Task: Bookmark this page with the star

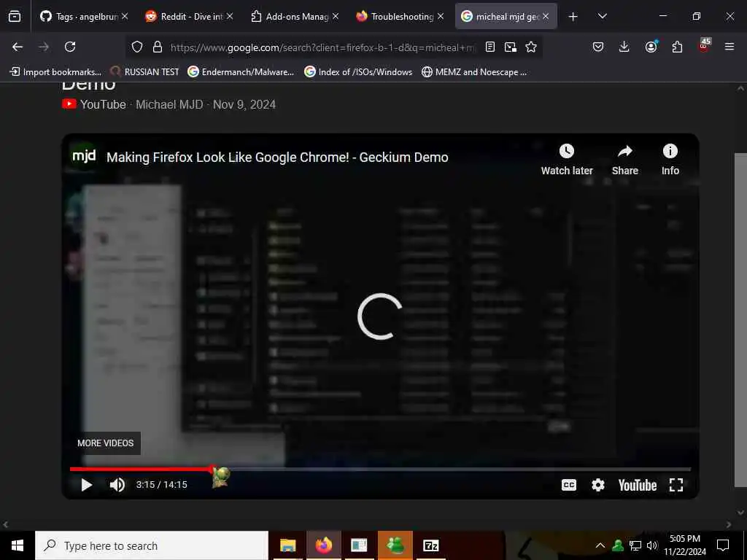Action: pos(531,47)
